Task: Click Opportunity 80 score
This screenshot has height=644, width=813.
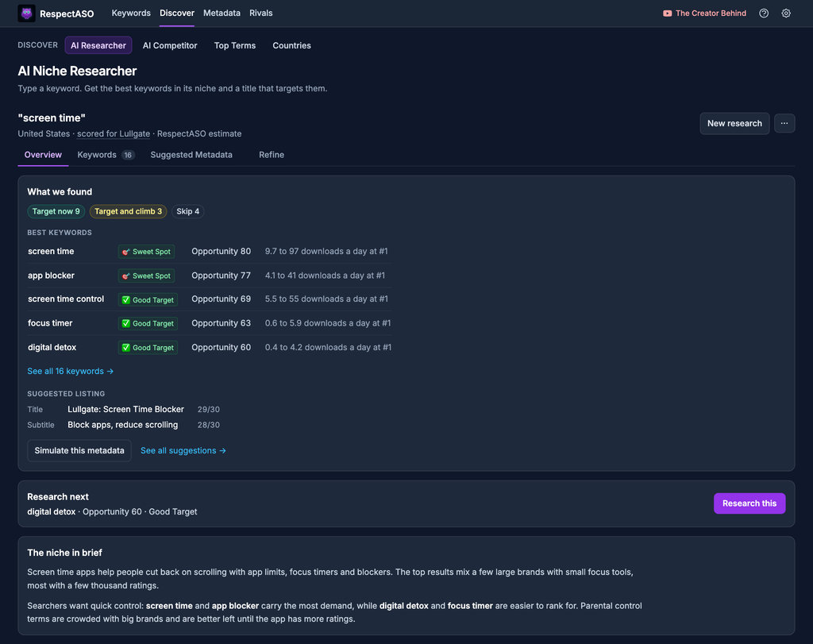Action: click(x=221, y=252)
